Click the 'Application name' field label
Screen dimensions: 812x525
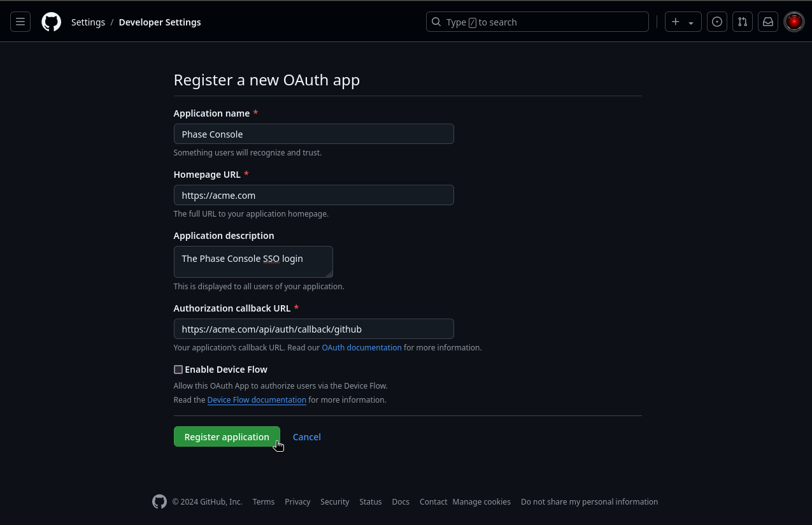tap(211, 113)
